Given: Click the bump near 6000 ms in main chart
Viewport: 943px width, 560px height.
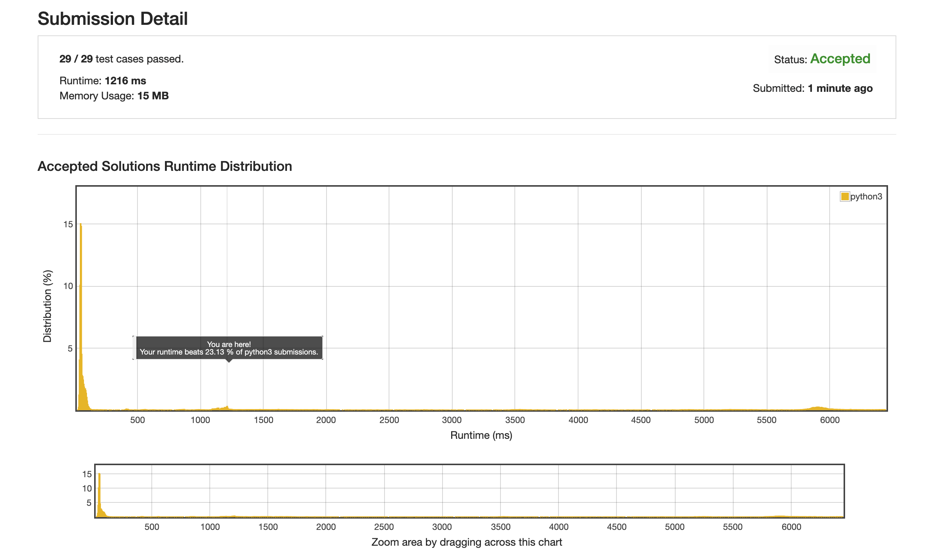Looking at the screenshot, I should [x=817, y=408].
